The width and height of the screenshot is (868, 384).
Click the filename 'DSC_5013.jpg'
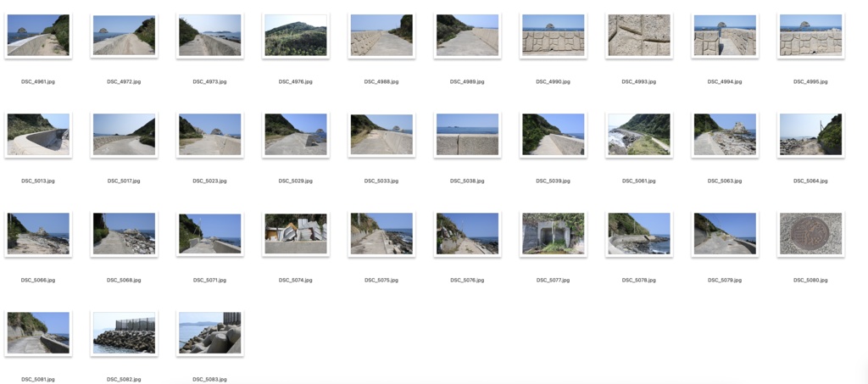tap(38, 181)
